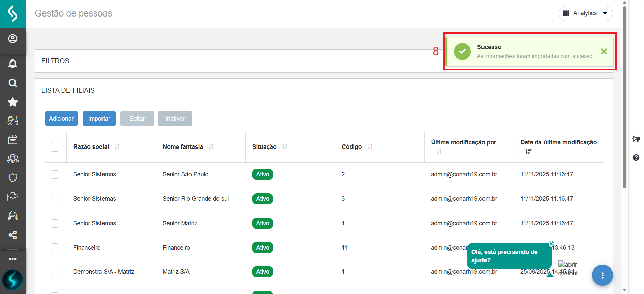The width and height of the screenshot is (644, 294).
Task: Click the page vertical scrollbar
Action: pyautogui.click(x=624, y=101)
